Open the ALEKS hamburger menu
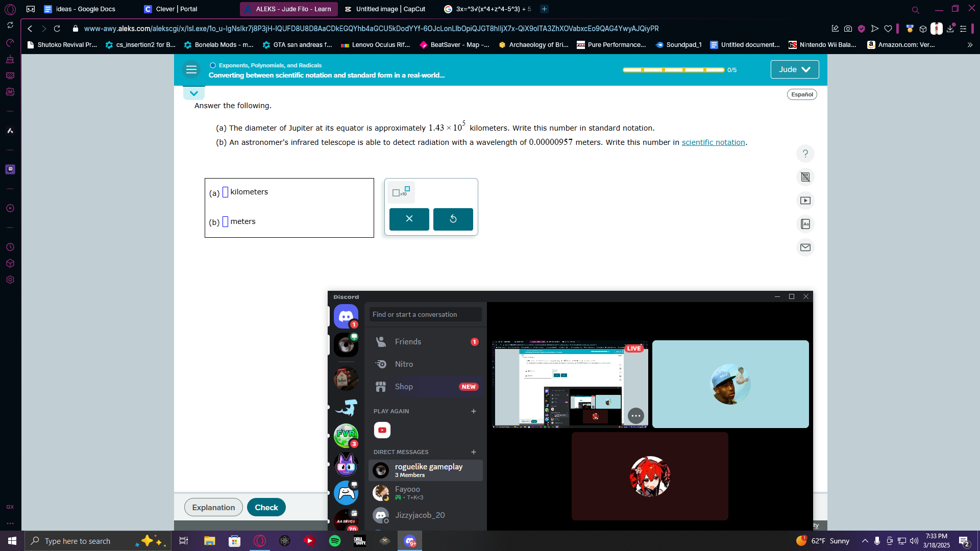Image resolution: width=980 pixels, height=551 pixels. 191,70
